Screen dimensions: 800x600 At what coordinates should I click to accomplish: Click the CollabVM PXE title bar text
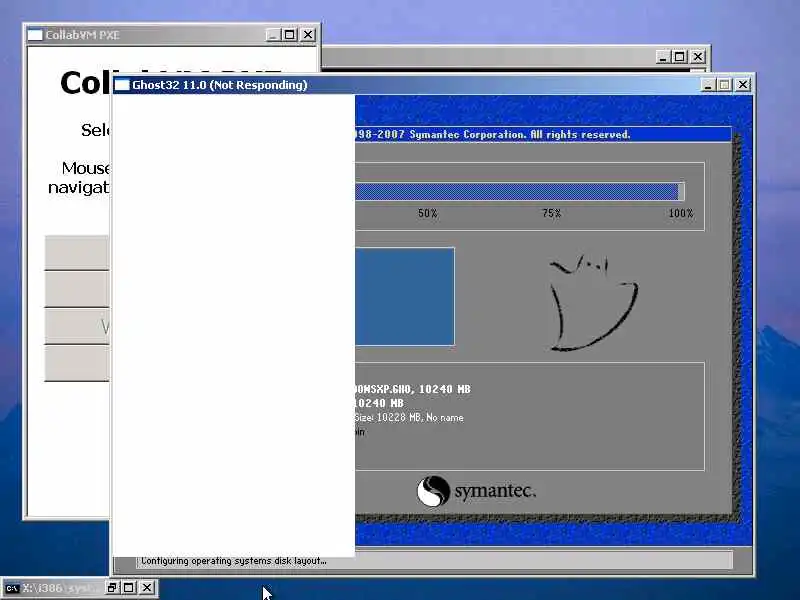(x=82, y=35)
